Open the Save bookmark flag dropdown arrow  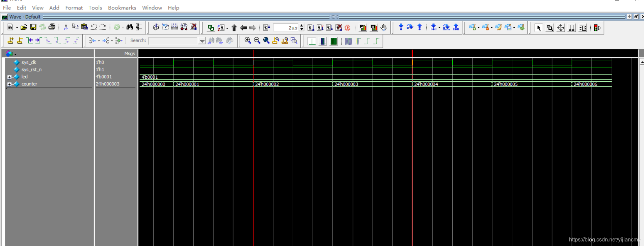point(514,28)
